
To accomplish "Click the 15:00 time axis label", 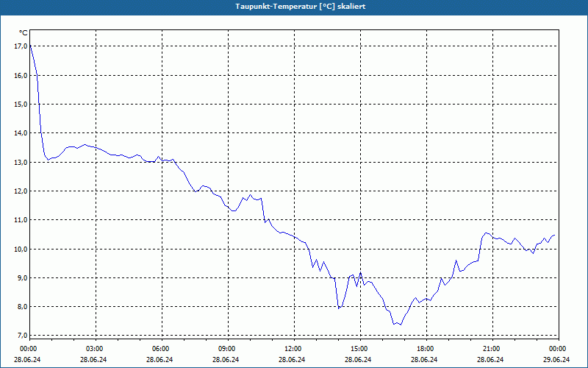I will (x=360, y=349).
